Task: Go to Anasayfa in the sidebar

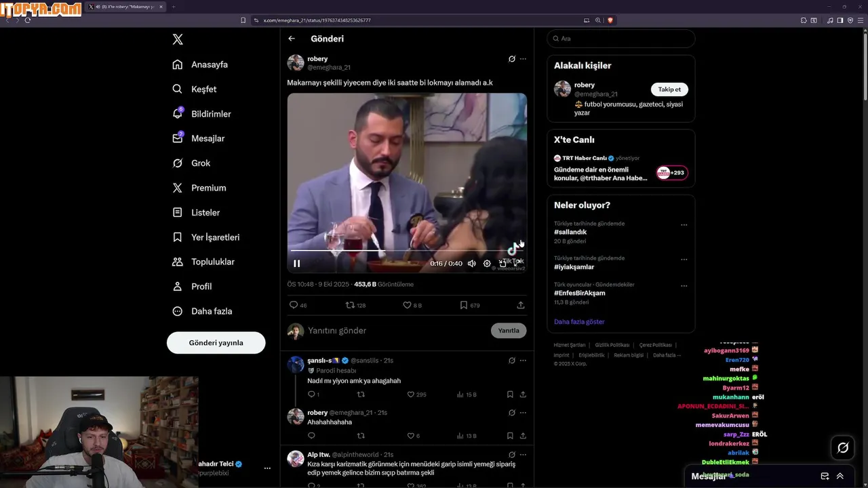Action: point(200,64)
